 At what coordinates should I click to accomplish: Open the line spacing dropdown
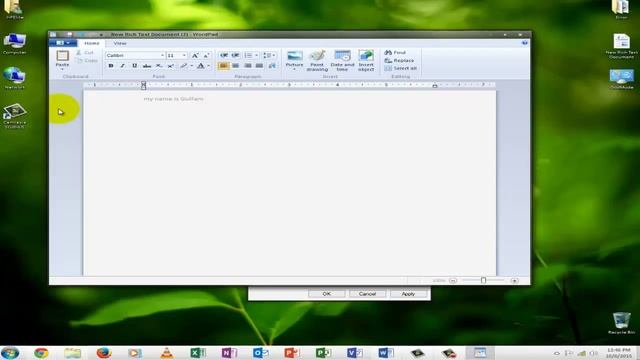point(269,55)
